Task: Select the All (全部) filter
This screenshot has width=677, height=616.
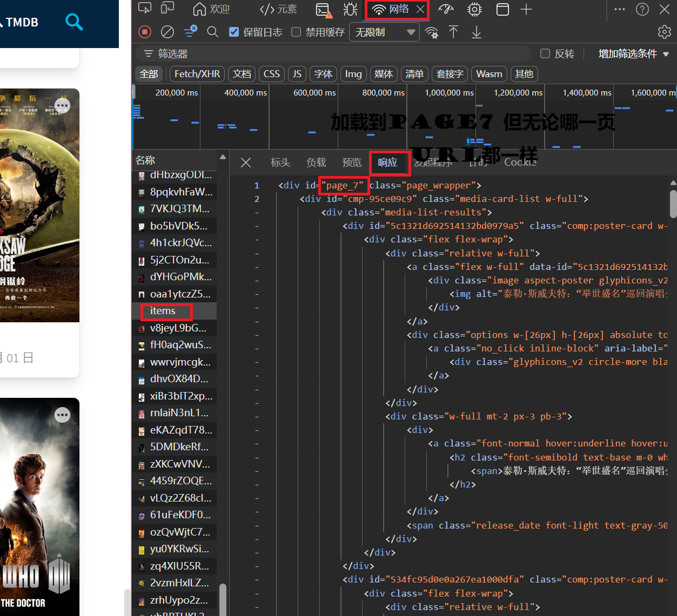Action: [x=149, y=74]
